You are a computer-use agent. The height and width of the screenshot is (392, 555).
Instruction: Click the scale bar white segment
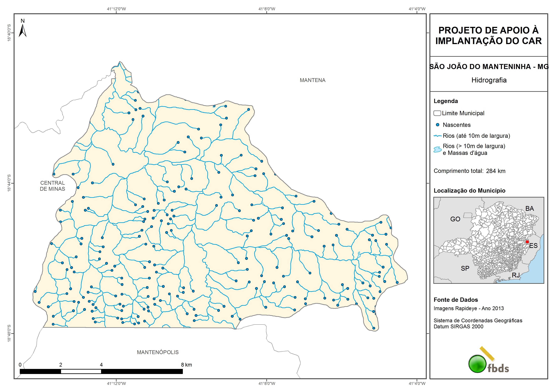tap(81, 371)
